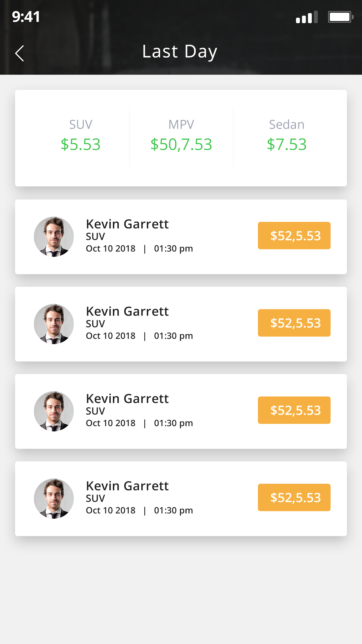Open third Kevin Garrett profile photo
Viewport: 362px width, 644px height.
(54, 411)
